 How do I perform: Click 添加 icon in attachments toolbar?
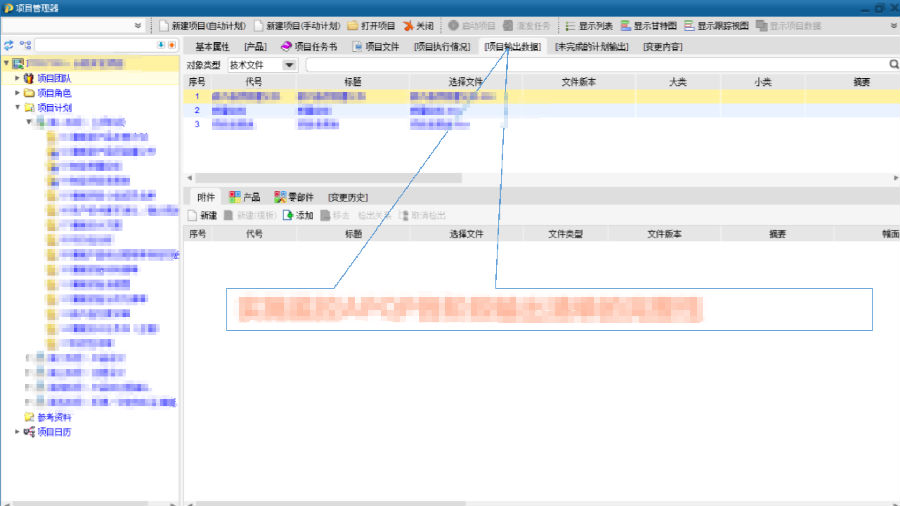coord(288,215)
